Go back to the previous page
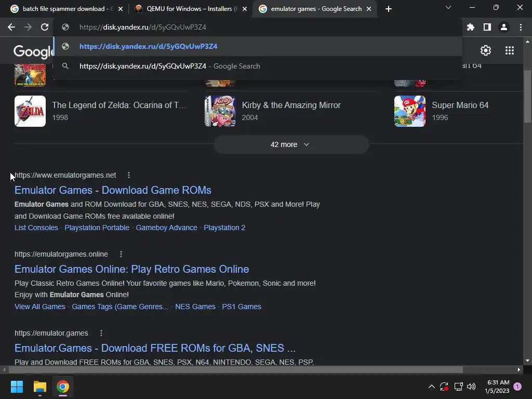This screenshot has height=399, width=532. click(x=11, y=27)
